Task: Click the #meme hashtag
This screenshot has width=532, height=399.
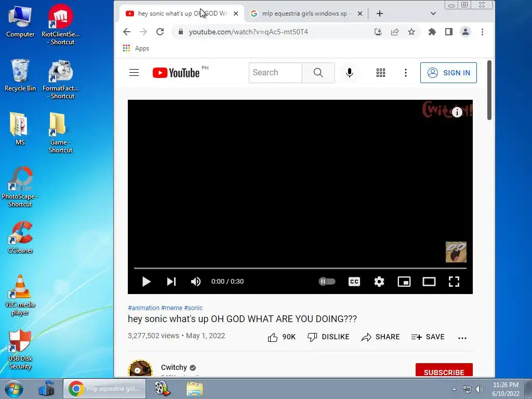Action: point(171,308)
